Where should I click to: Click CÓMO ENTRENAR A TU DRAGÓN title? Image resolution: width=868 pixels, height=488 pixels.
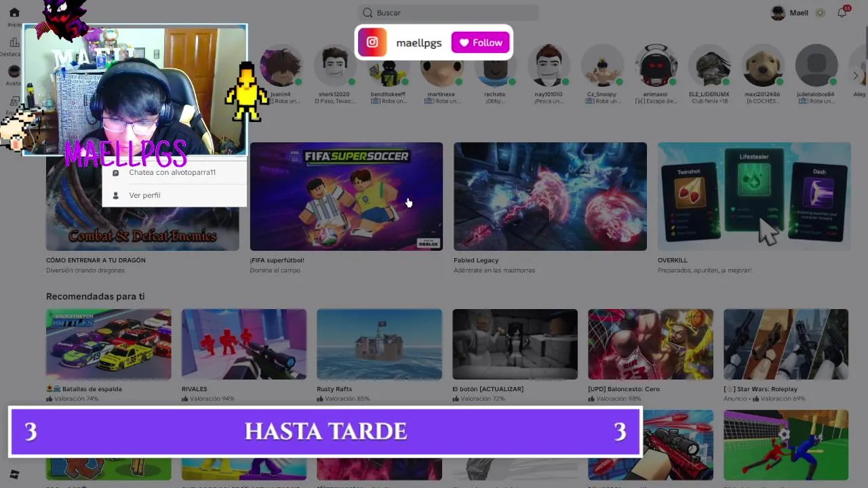tap(96, 260)
